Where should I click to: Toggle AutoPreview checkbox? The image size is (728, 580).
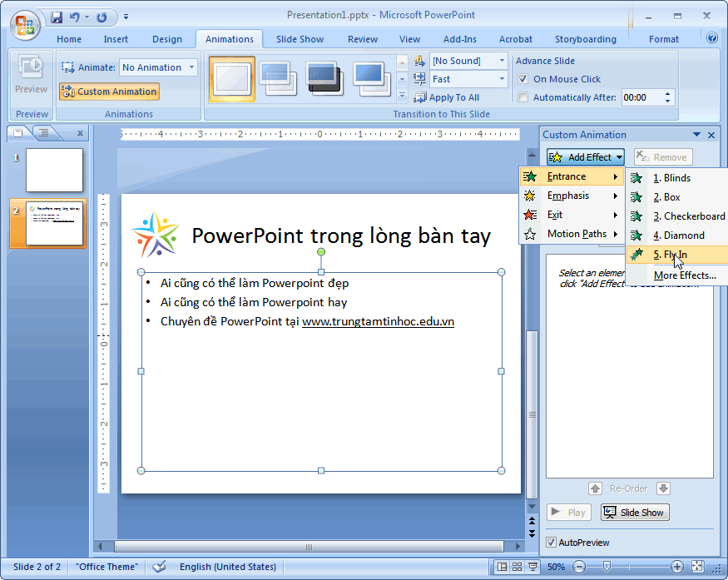click(551, 542)
